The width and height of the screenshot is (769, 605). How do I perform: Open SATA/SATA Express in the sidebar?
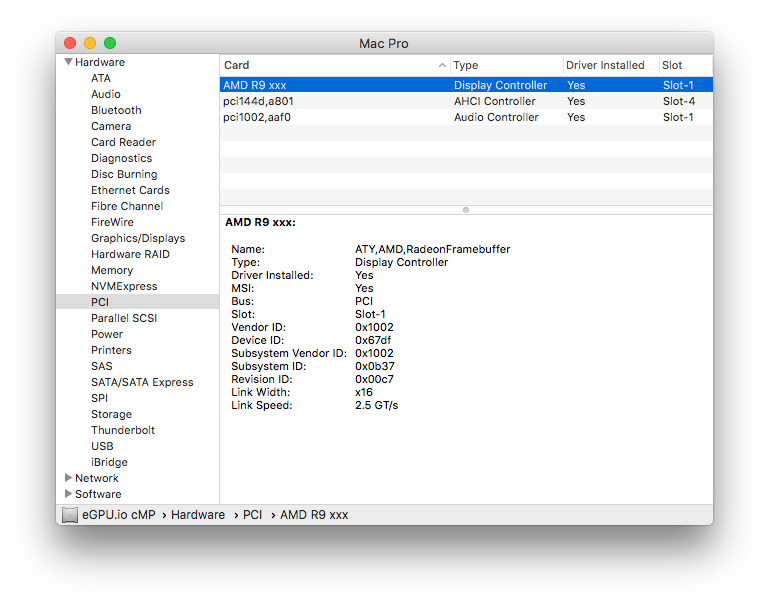point(142,382)
